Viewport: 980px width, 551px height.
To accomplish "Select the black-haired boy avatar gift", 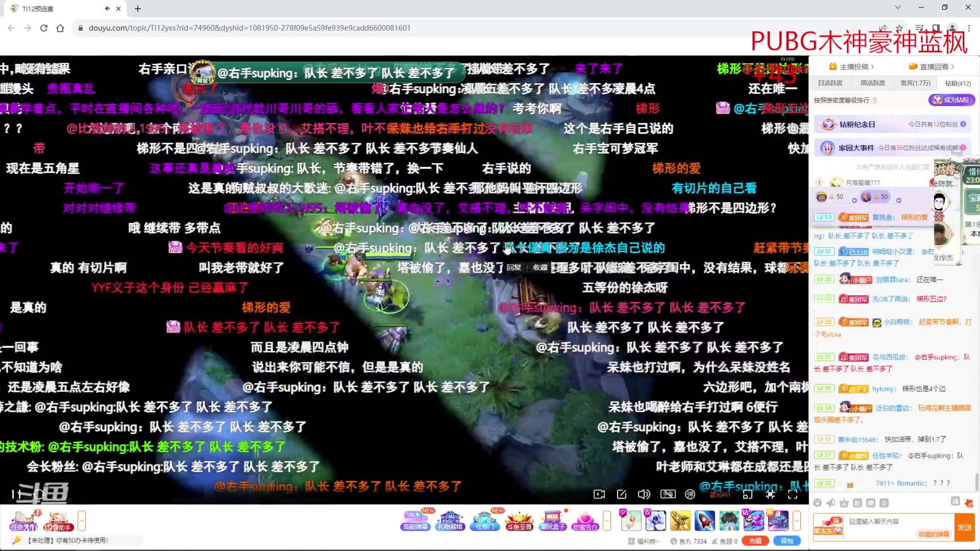I will [x=729, y=520].
